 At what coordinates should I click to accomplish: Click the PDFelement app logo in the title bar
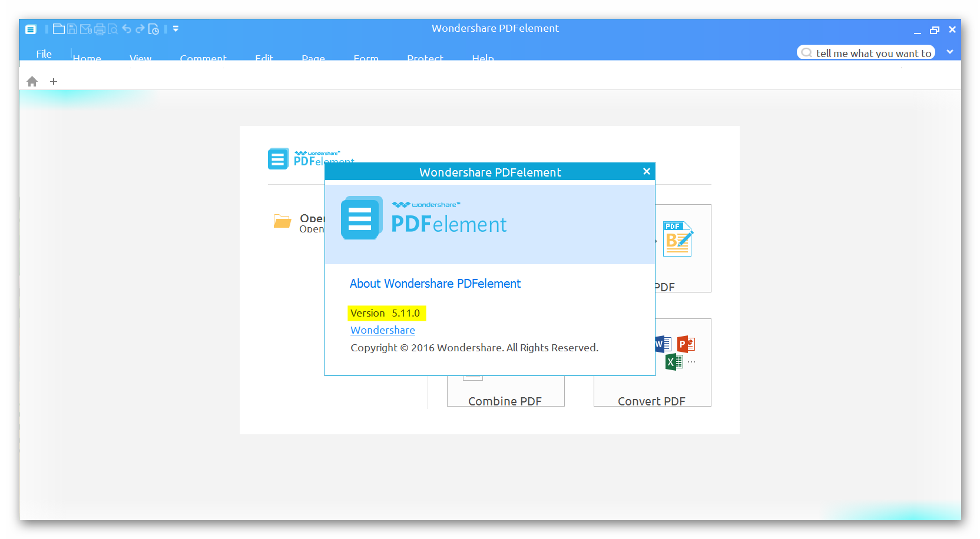coord(31,29)
